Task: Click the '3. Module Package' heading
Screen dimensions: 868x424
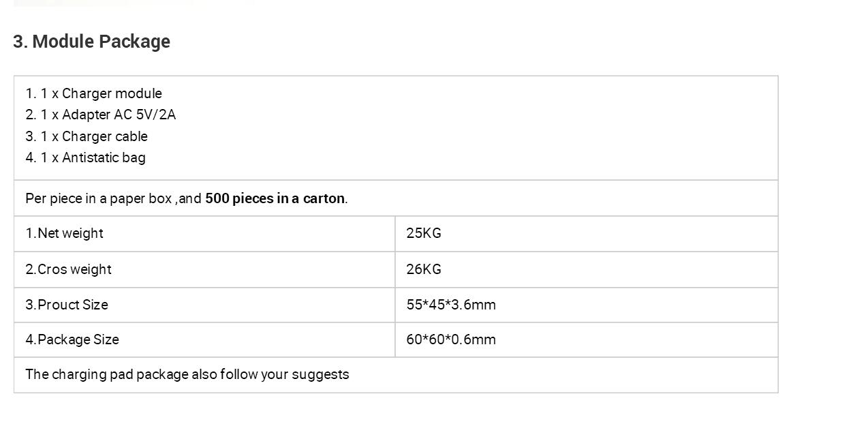Action: [91, 42]
